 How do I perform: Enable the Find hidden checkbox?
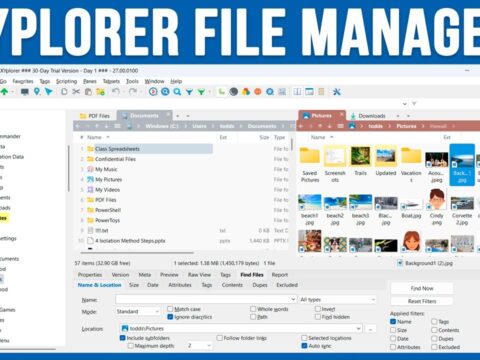click(x=318, y=317)
